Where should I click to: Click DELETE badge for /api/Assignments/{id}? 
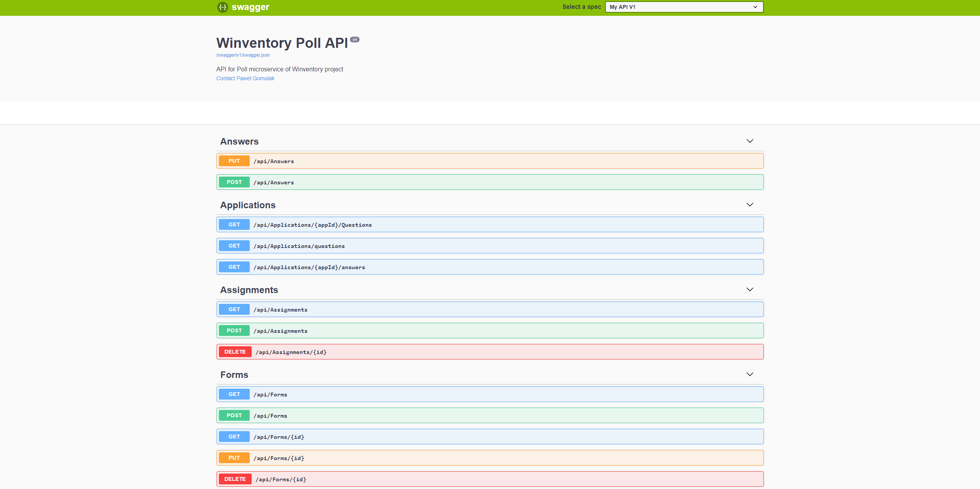coord(235,352)
